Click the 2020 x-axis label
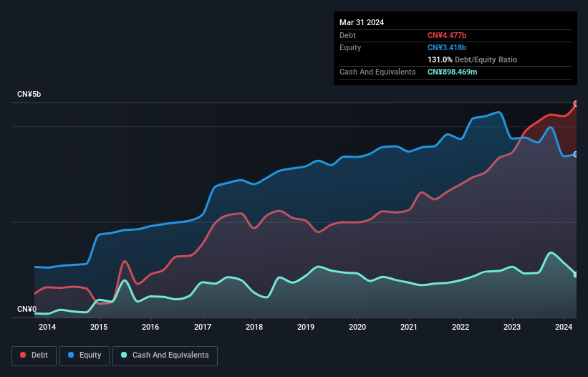 (x=357, y=327)
